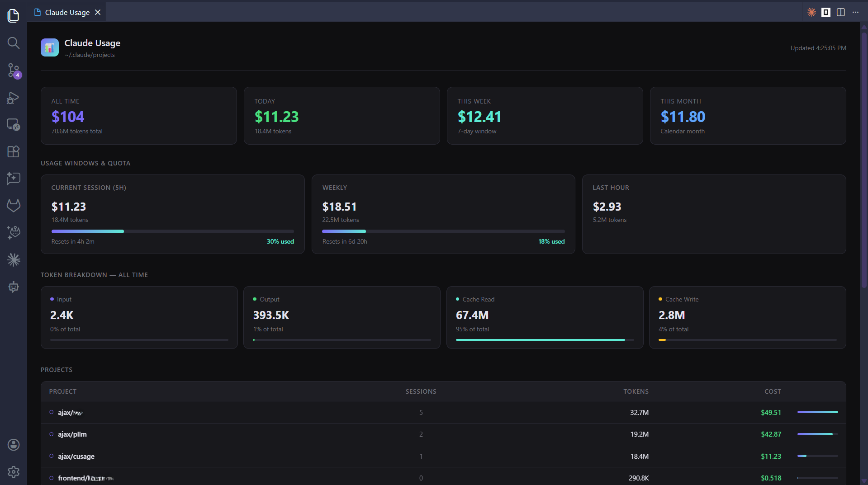
Task: Toggle the editor layout panel icon
Action: point(825,12)
